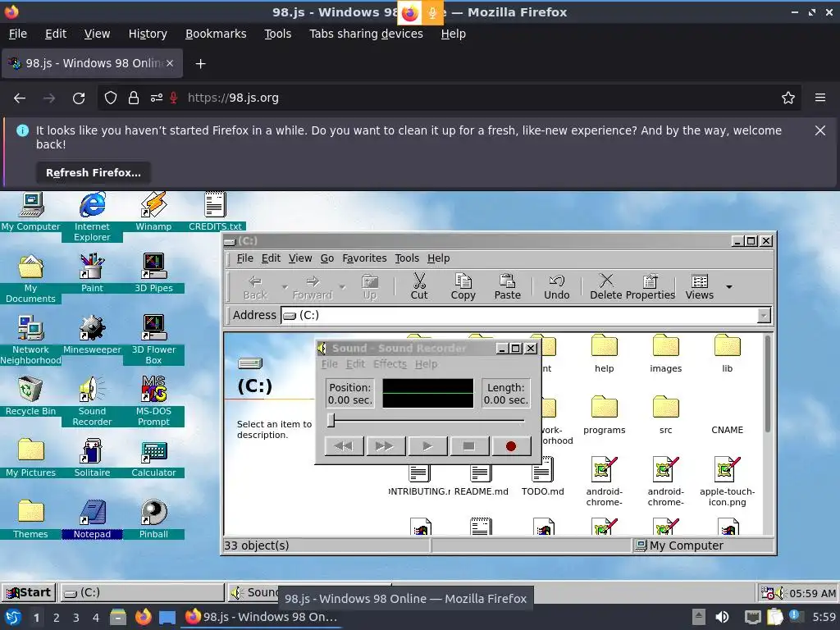Select the 3D Flower Box icon
Screen dimensions: 840x630
[153, 340]
